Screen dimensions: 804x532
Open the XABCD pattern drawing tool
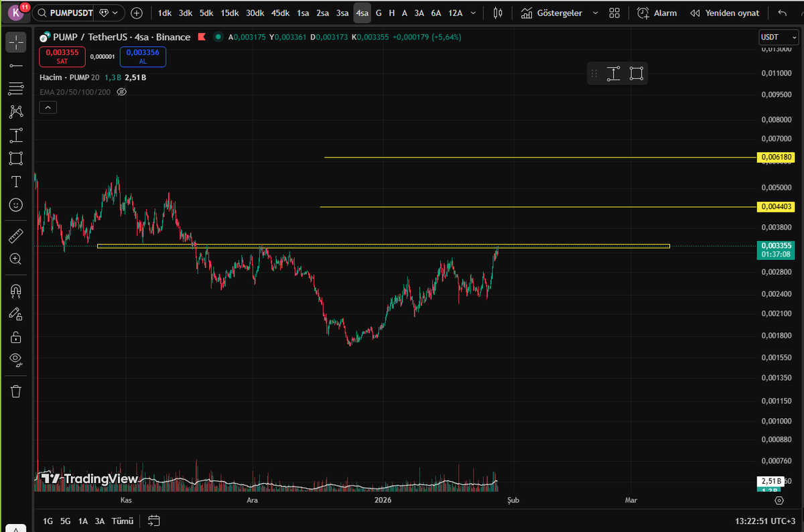coord(16,111)
